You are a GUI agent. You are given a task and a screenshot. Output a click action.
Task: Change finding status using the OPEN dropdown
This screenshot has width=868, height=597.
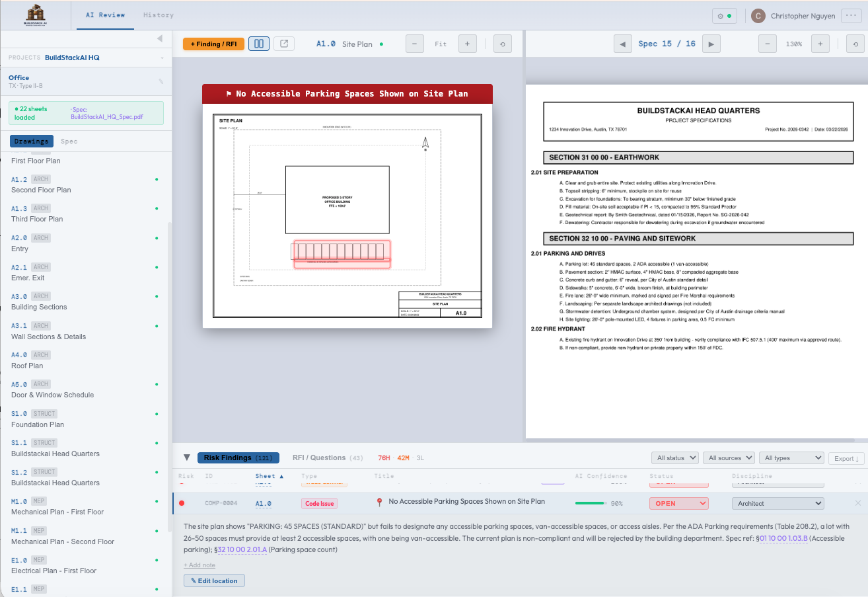point(678,503)
